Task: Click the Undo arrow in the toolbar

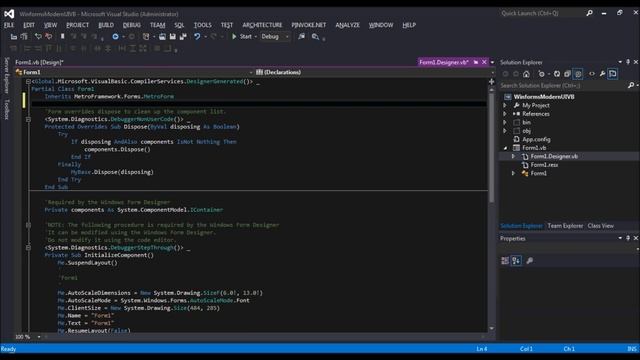Action: click(x=197, y=37)
